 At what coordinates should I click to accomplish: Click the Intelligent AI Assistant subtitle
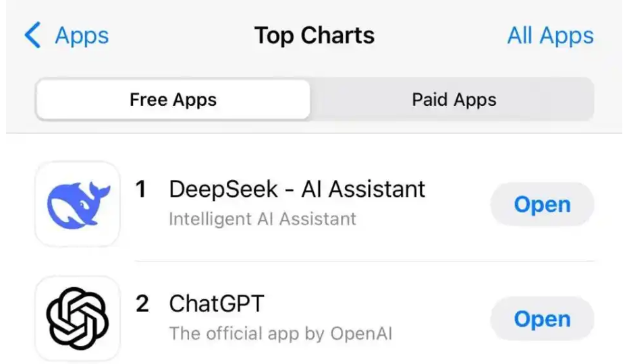coord(262,219)
